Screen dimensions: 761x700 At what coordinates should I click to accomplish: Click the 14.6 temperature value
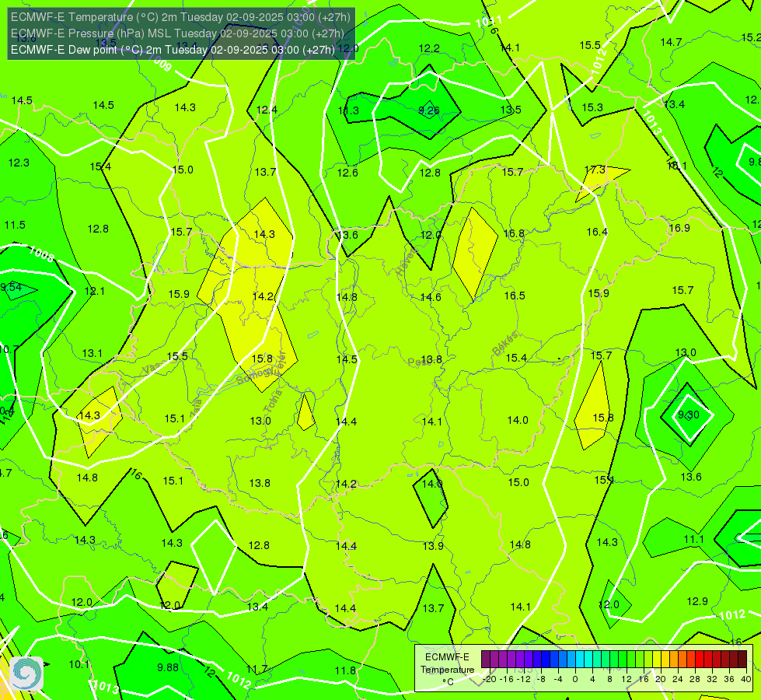[x=431, y=297]
